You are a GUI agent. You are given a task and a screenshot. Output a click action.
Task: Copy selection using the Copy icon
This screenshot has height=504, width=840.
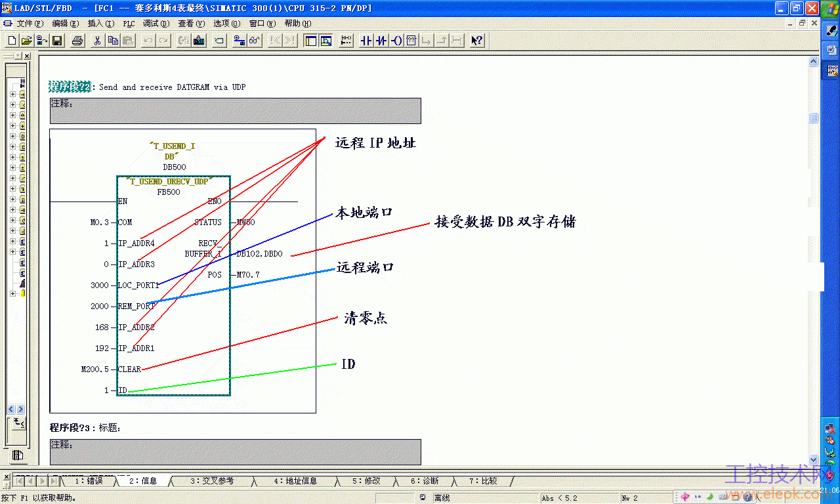(x=113, y=41)
